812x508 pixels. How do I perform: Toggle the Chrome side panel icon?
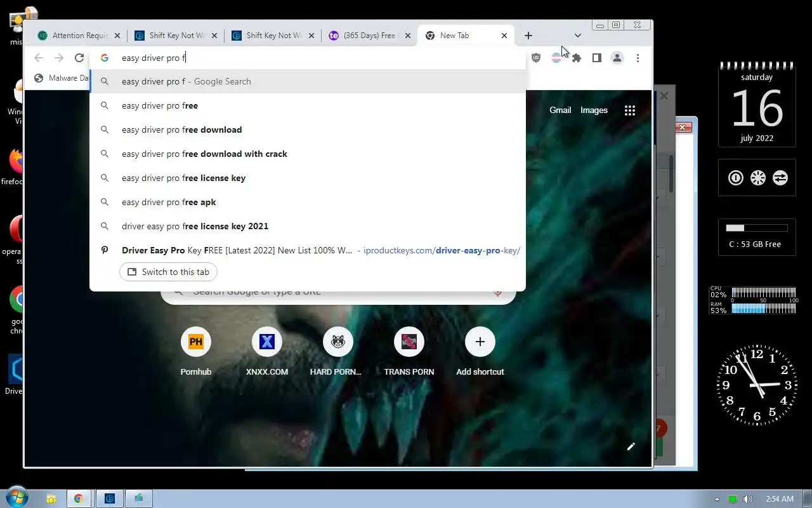(596, 58)
